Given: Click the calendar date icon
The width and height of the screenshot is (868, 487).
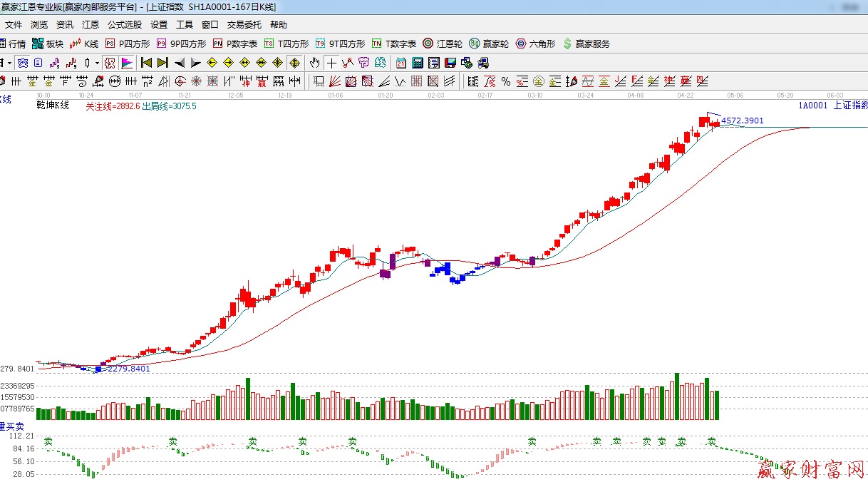Looking at the screenshot, I should pyautogui.click(x=401, y=63).
